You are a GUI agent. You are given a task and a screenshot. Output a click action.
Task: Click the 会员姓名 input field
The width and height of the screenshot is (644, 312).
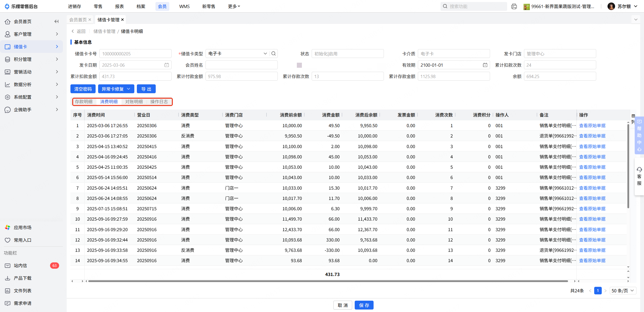(242, 65)
